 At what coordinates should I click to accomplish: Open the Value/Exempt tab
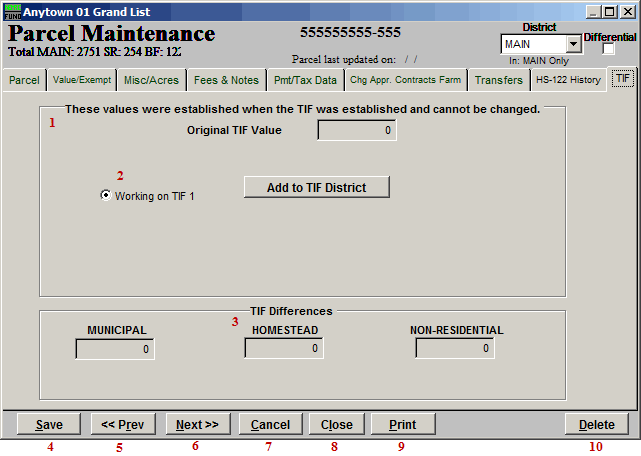pos(81,80)
